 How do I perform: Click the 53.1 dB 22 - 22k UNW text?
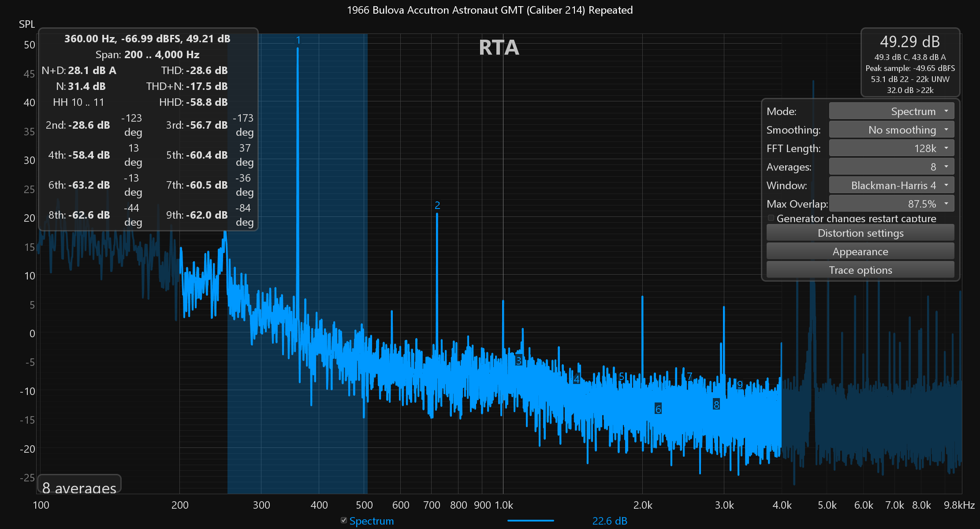pyautogui.click(x=910, y=79)
